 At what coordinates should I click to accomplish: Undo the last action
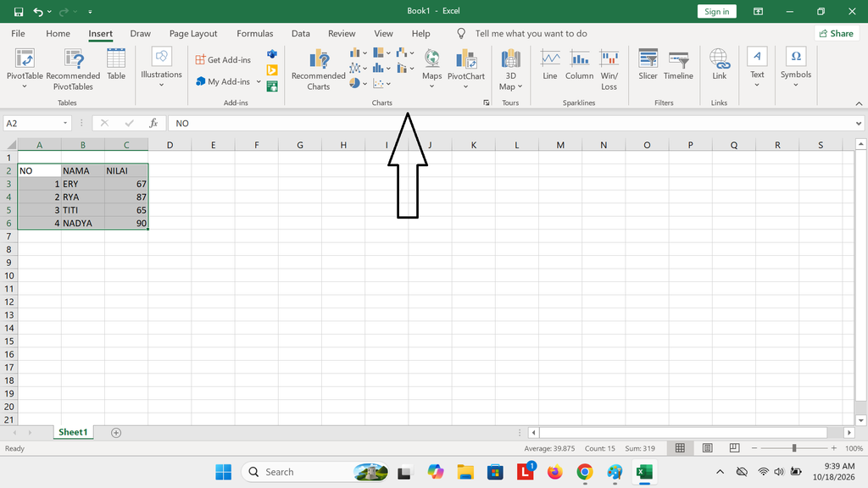point(37,12)
